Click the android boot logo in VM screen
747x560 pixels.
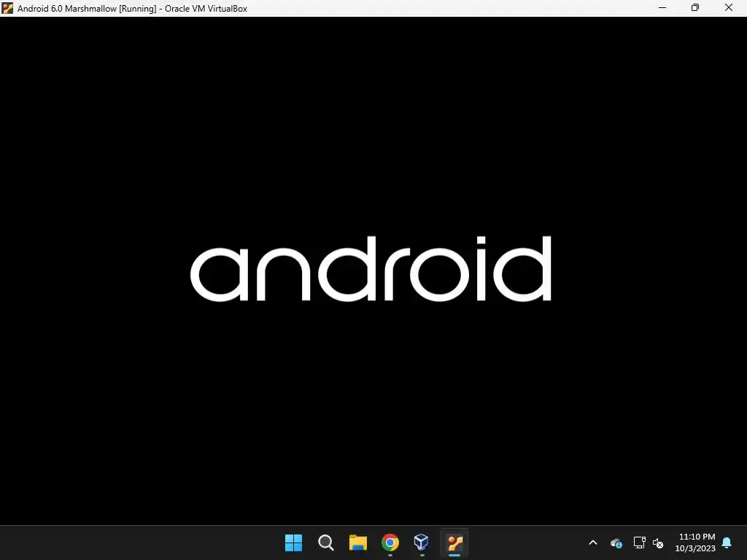tap(371, 268)
